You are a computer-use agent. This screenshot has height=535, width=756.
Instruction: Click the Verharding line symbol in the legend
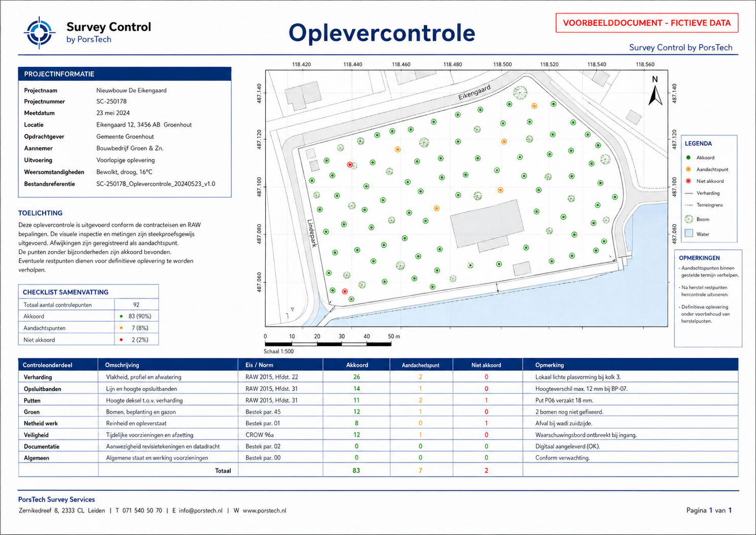[x=689, y=193]
